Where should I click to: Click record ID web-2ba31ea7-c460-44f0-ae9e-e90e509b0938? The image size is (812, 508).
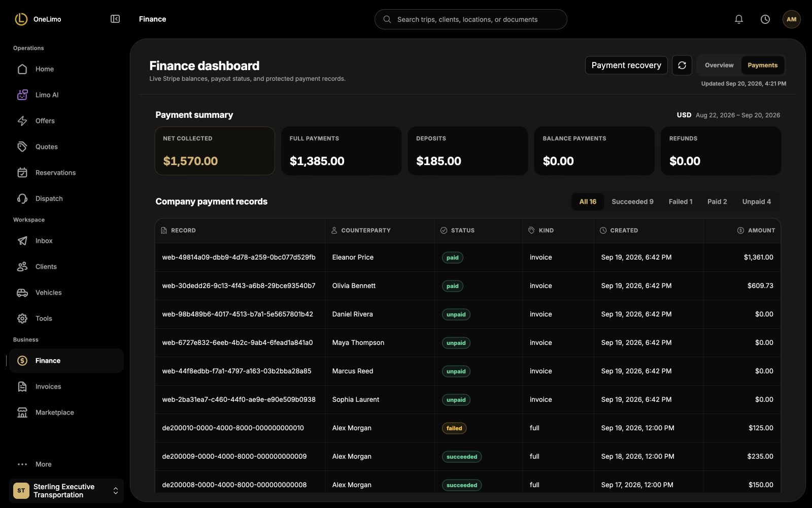click(x=239, y=400)
